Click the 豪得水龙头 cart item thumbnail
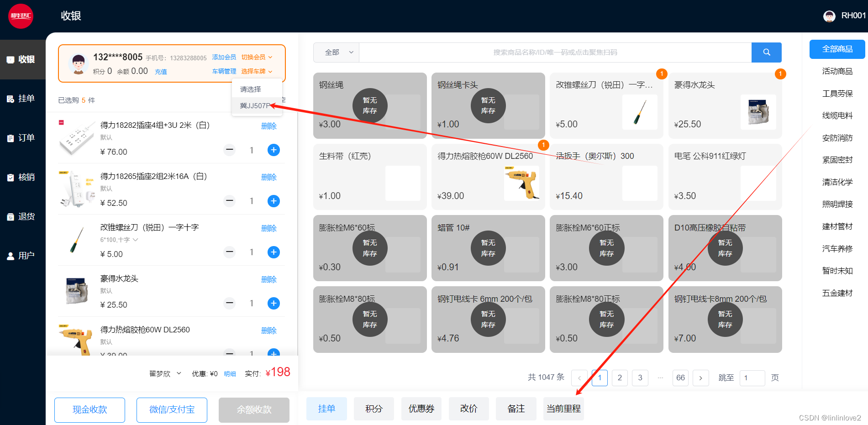This screenshot has height=425, width=868. point(77,291)
